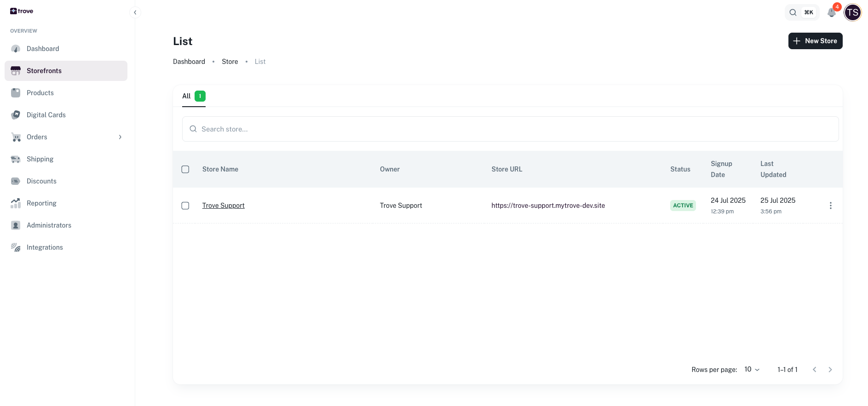The height and width of the screenshot is (406, 868).
Task: Open Administrators in the sidebar menu
Action: 49,225
